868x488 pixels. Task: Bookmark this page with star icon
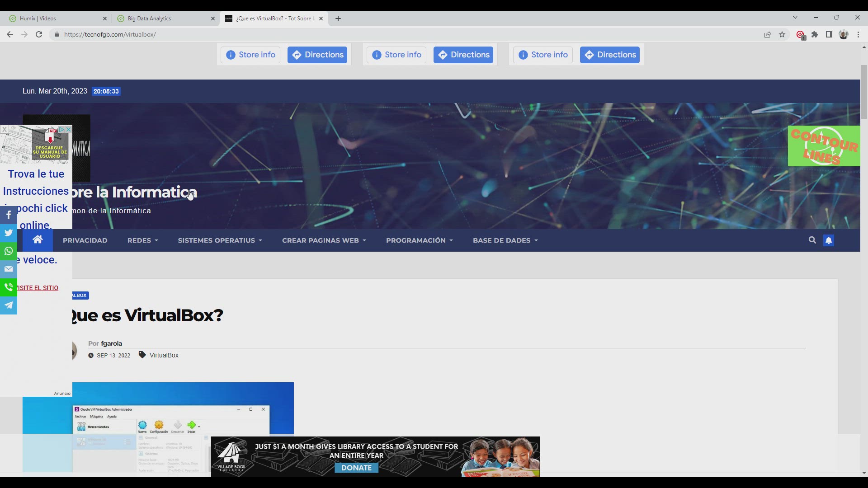[x=782, y=34]
